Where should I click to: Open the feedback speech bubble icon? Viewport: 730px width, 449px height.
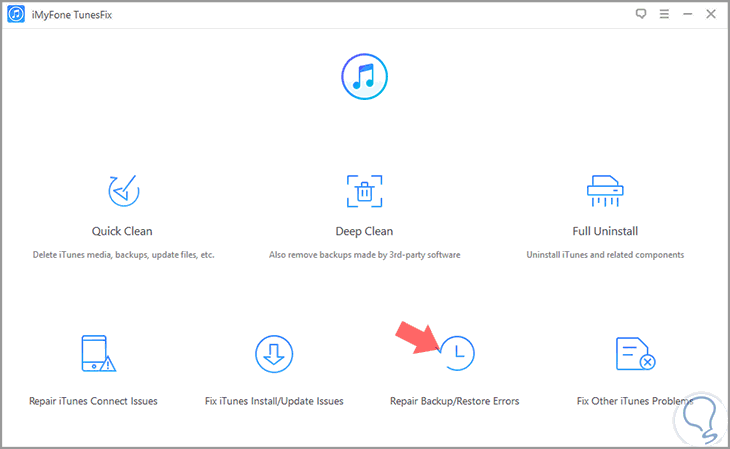[641, 14]
